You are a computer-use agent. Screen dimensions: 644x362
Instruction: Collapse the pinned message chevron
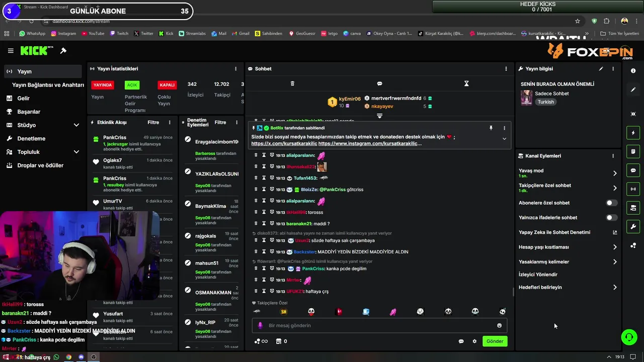[504, 139]
